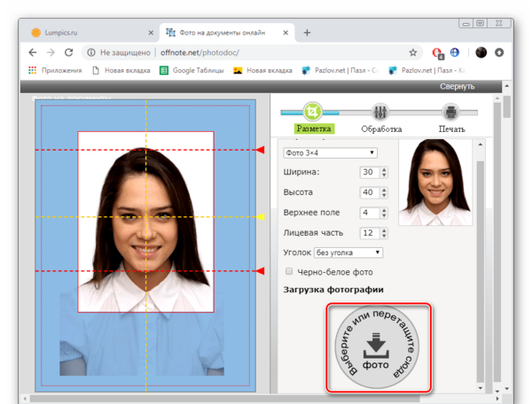532x404 pixels.
Task: Click the Ширина value field
Action: (x=370, y=172)
